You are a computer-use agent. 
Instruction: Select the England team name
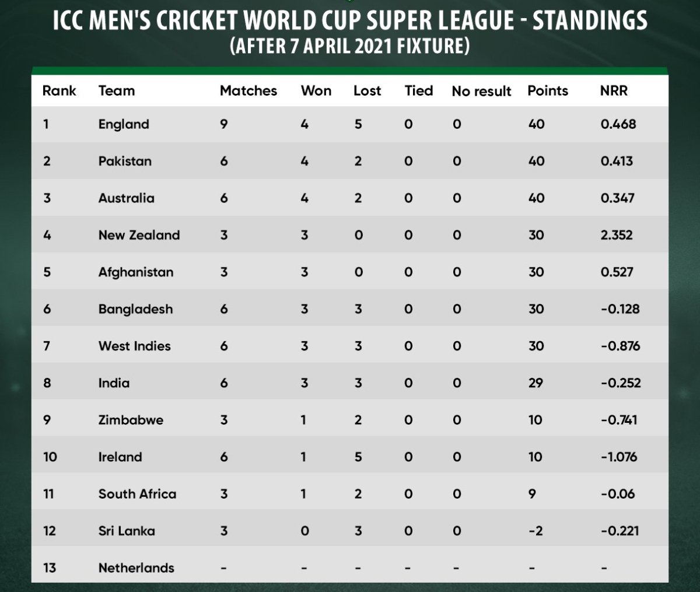[124, 124]
